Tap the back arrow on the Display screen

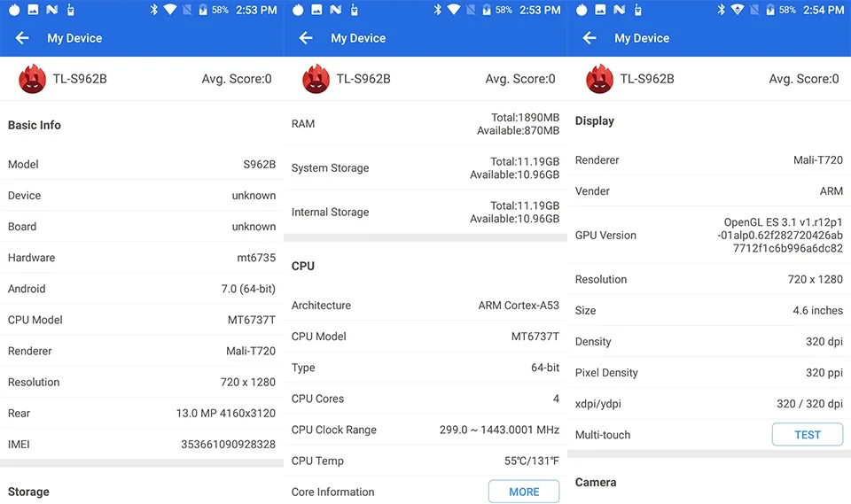(589, 38)
